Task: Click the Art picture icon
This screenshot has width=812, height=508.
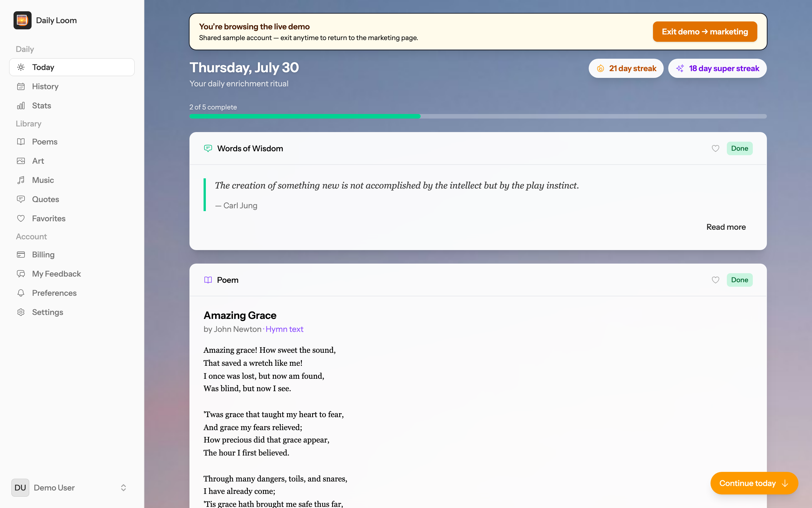Action: coord(21,161)
